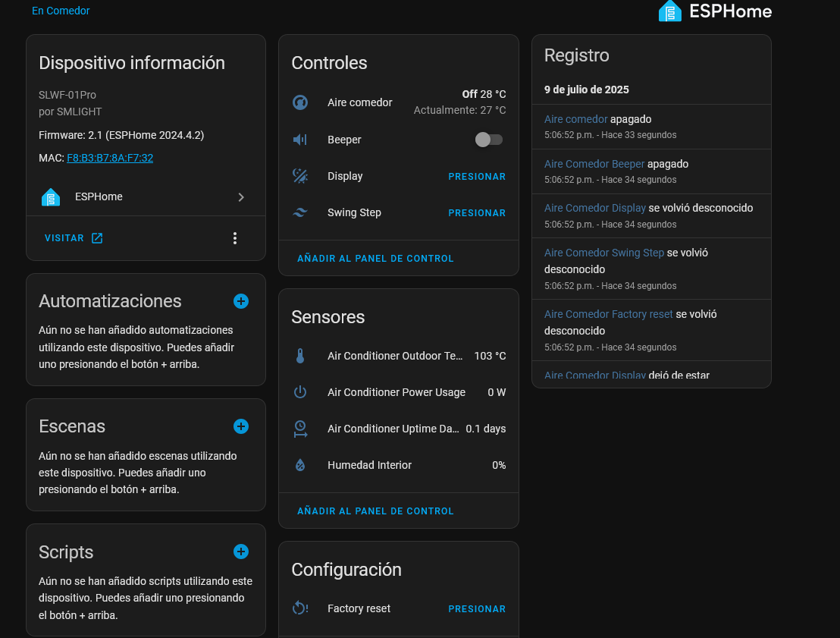Click the 'Off 28 °C' climate state value
This screenshot has width=840, height=638.
point(484,94)
